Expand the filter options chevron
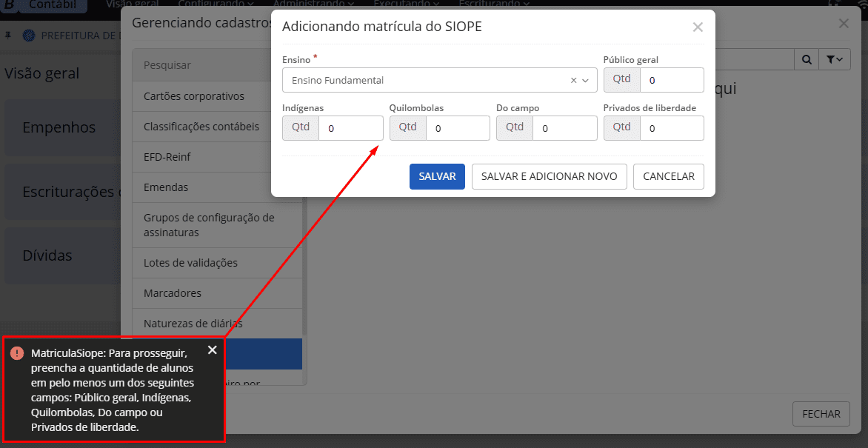 tap(839, 59)
